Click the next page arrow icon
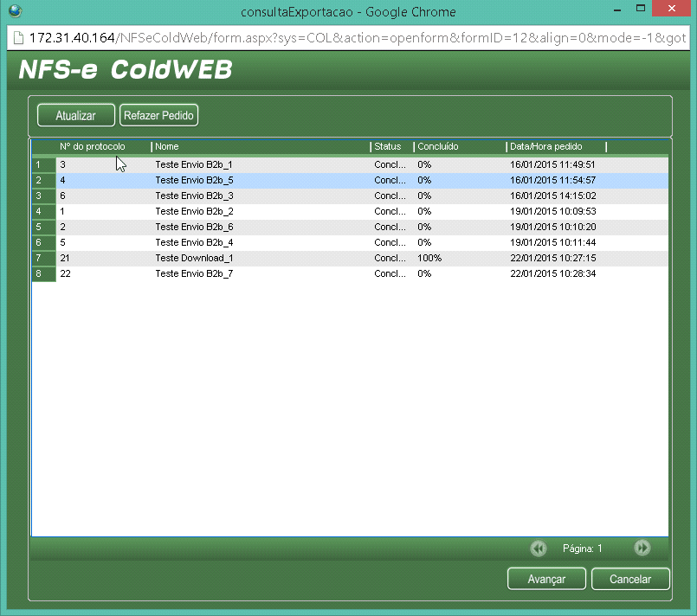The image size is (697, 616). pos(642,548)
